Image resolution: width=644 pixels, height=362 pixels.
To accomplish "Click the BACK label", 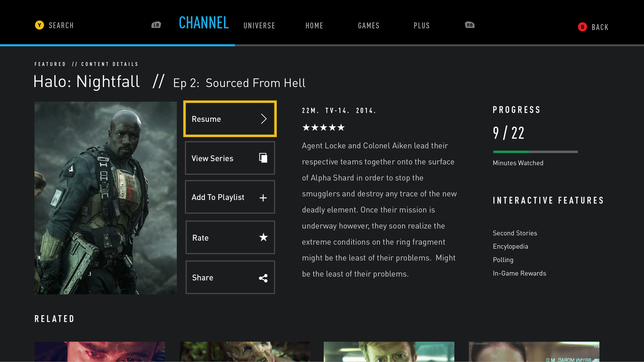I will (x=600, y=27).
